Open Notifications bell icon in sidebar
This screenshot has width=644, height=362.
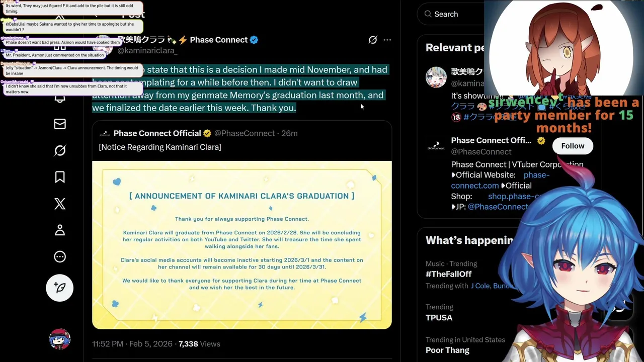coord(60,98)
